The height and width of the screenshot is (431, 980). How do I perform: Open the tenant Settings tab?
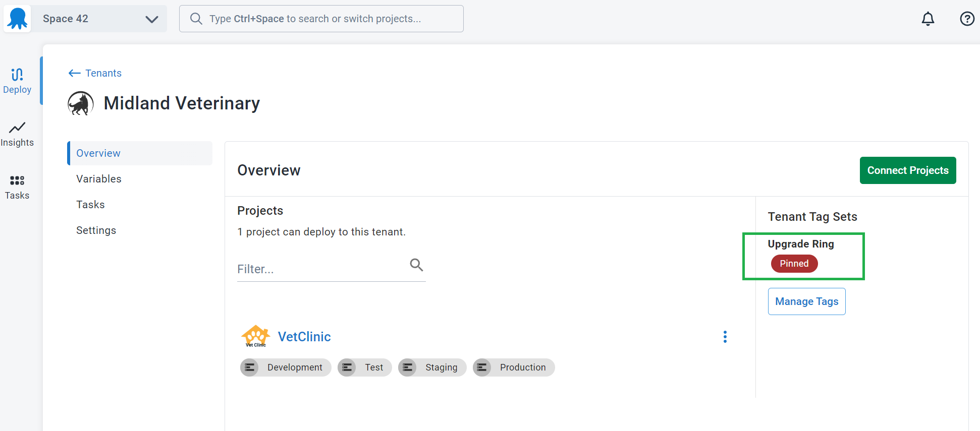point(96,230)
